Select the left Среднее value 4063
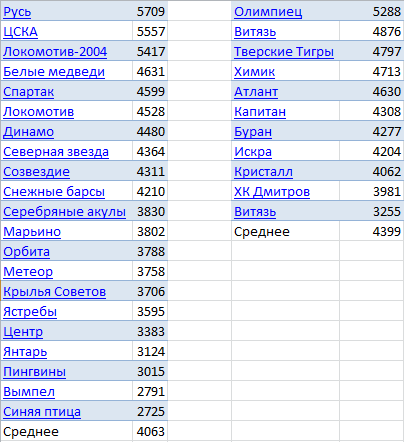Image resolution: width=404 pixels, height=442 pixels. click(x=151, y=432)
